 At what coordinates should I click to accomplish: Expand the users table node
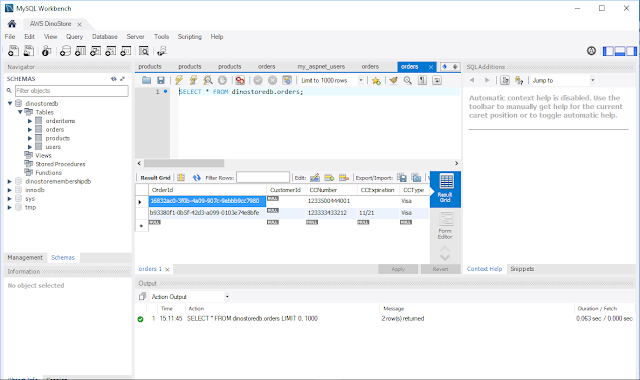(x=30, y=147)
